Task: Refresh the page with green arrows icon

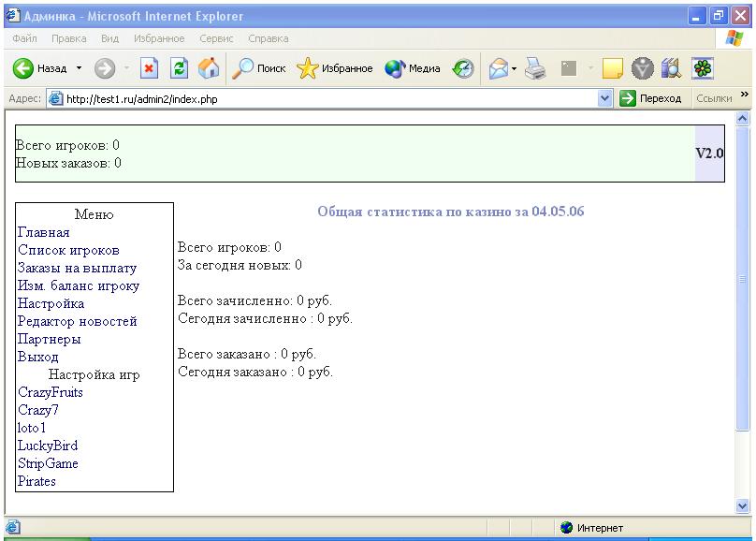Action: tap(179, 68)
